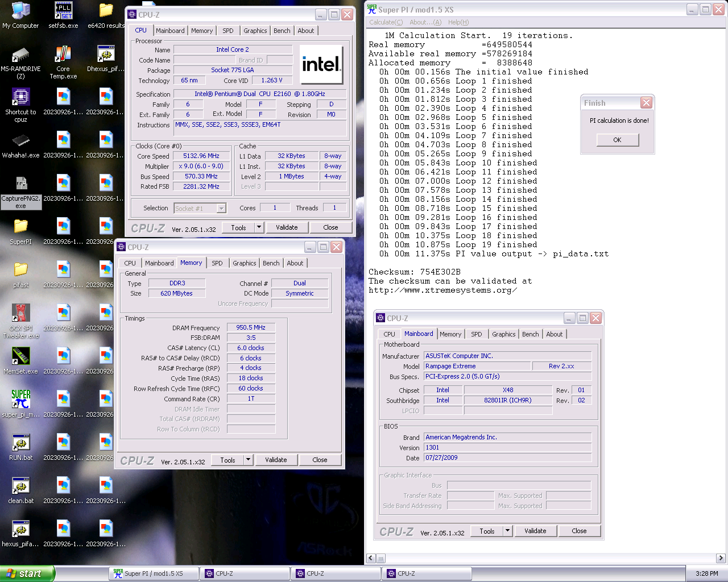The image size is (728, 582).
Task: Open About tab in Memory window
Action: 295,263
